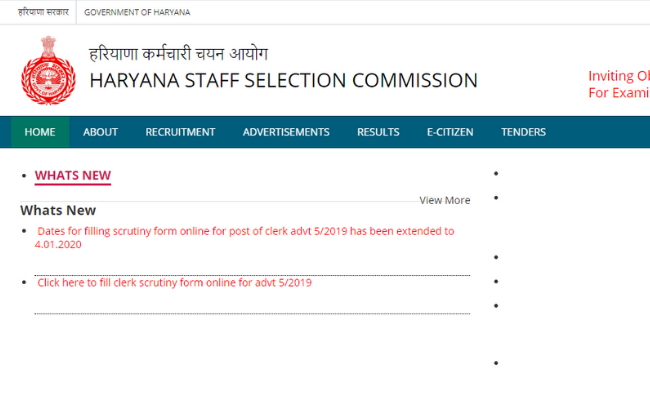
Task: Click the bullet marker before WHATS NEW tab
Action: coord(24,177)
